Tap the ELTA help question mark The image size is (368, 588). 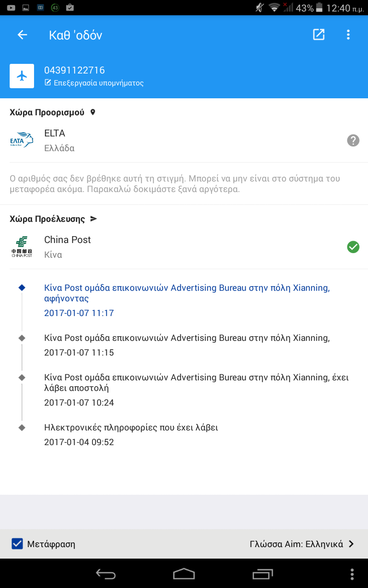(x=353, y=141)
